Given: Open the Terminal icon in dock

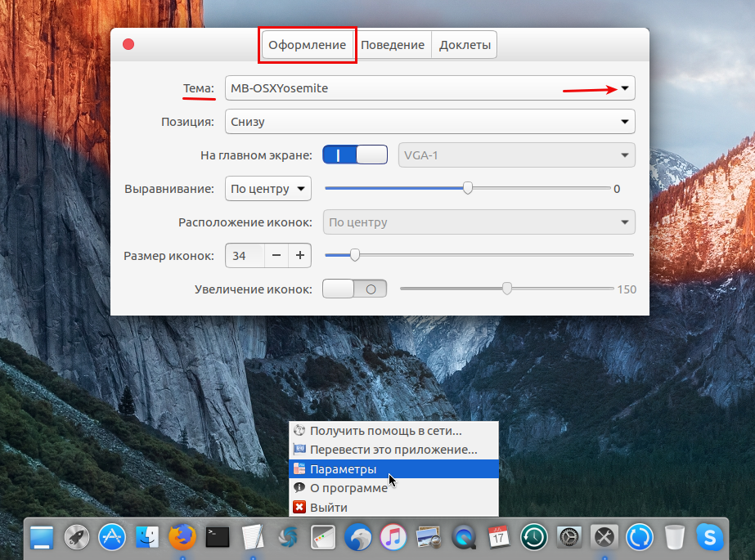Looking at the screenshot, I should pos(218,537).
